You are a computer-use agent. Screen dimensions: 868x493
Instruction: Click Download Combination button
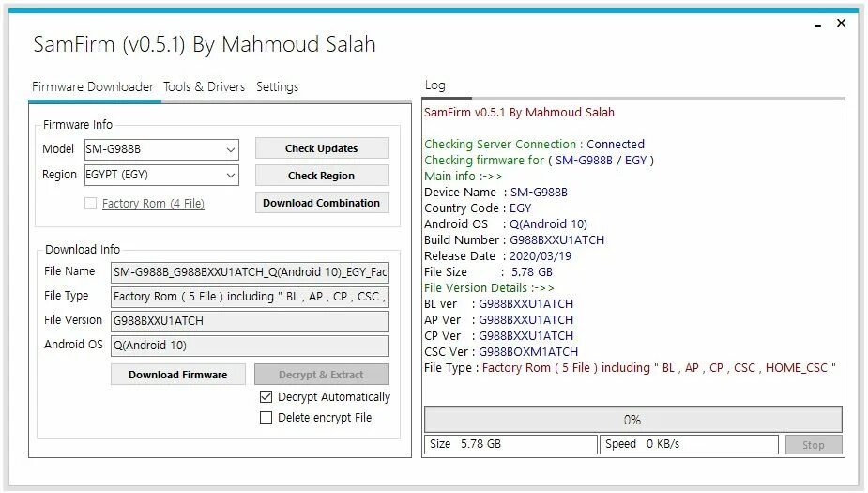pos(322,203)
